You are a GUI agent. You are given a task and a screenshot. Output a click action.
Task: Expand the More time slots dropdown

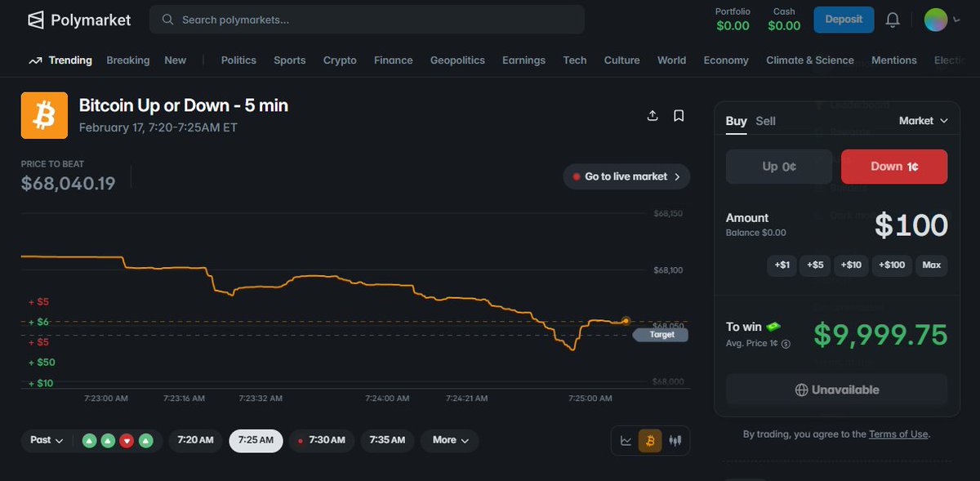click(x=450, y=440)
